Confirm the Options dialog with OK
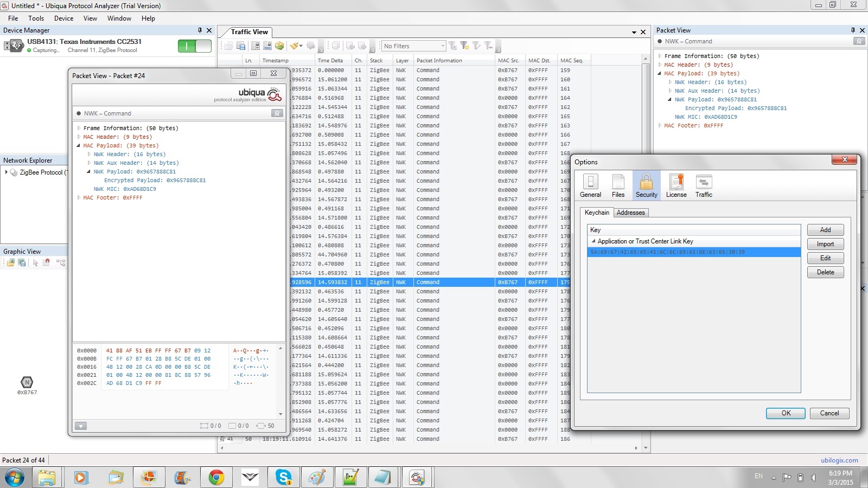Image resolution: width=868 pixels, height=488 pixels. (786, 413)
